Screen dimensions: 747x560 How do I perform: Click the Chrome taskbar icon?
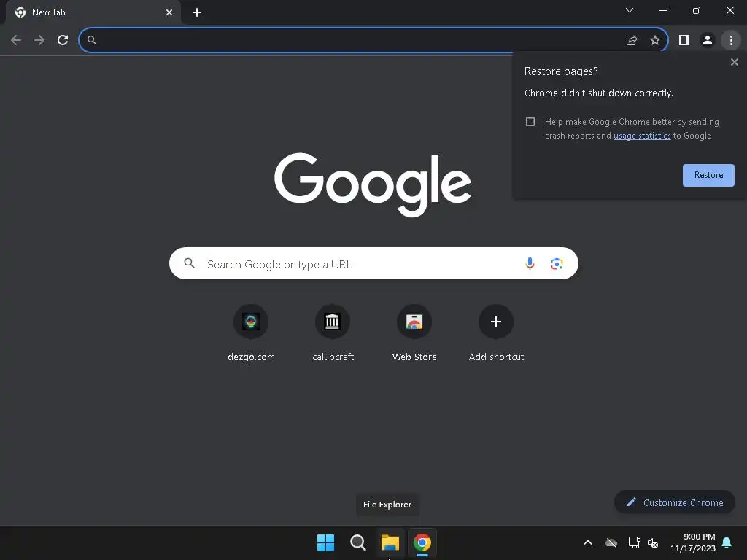pos(422,542)
